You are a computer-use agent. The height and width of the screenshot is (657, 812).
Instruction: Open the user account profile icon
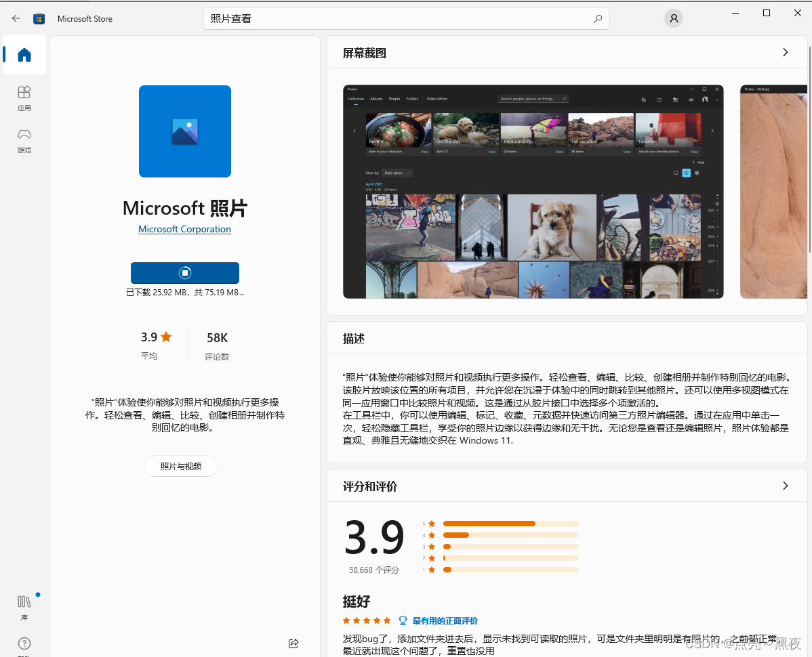click(673, 18)
